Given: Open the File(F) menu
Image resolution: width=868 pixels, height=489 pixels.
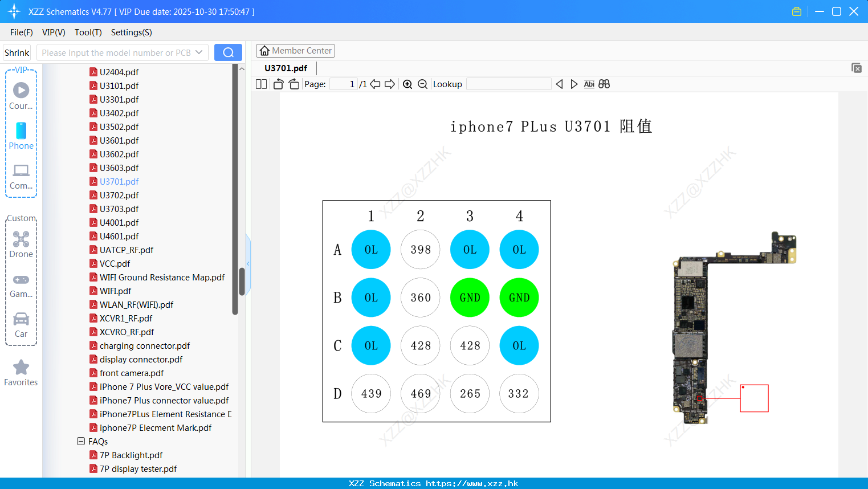Looking at the screenshot, I should [x=22, y=32].
